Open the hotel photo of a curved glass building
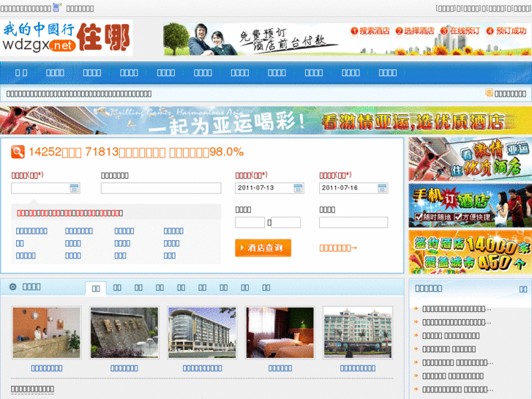 pyautogui.click(x=202, y=332)
